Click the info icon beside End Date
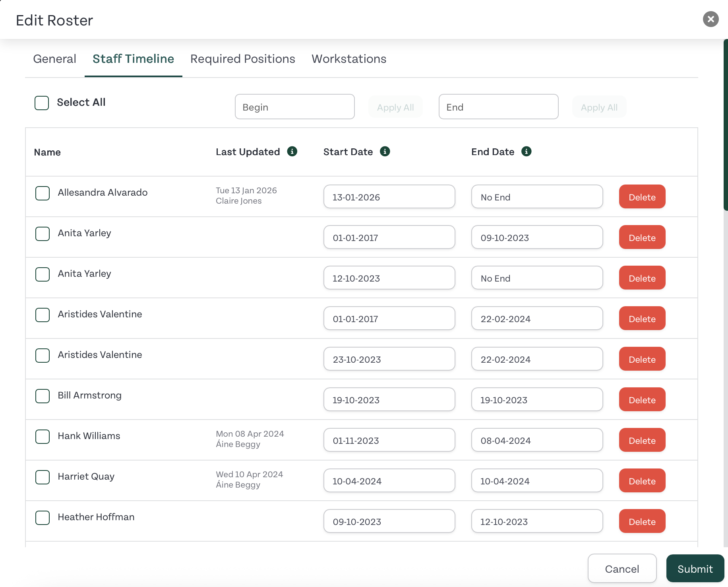 [526, 152]
